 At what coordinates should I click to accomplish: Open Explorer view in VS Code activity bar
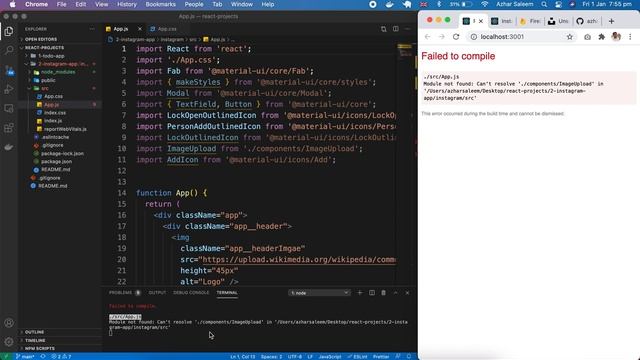pos(9,31)
